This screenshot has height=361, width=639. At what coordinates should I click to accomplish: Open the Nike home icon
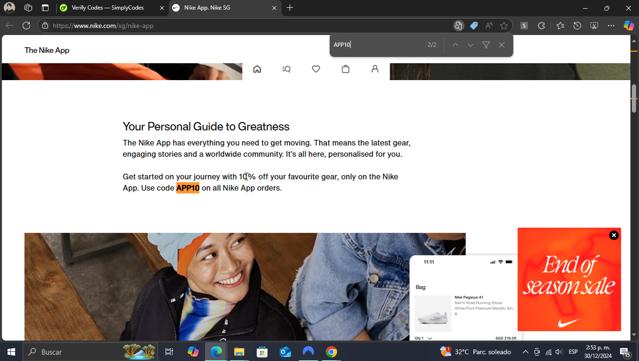click(x=257, y=69)
